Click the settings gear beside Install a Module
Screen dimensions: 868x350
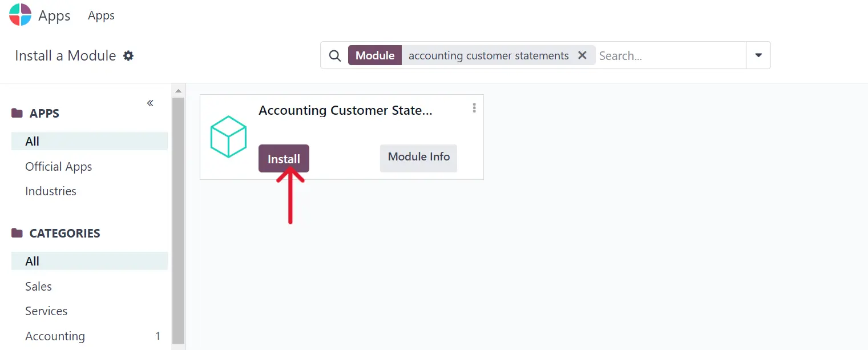(x=128, y=55)
